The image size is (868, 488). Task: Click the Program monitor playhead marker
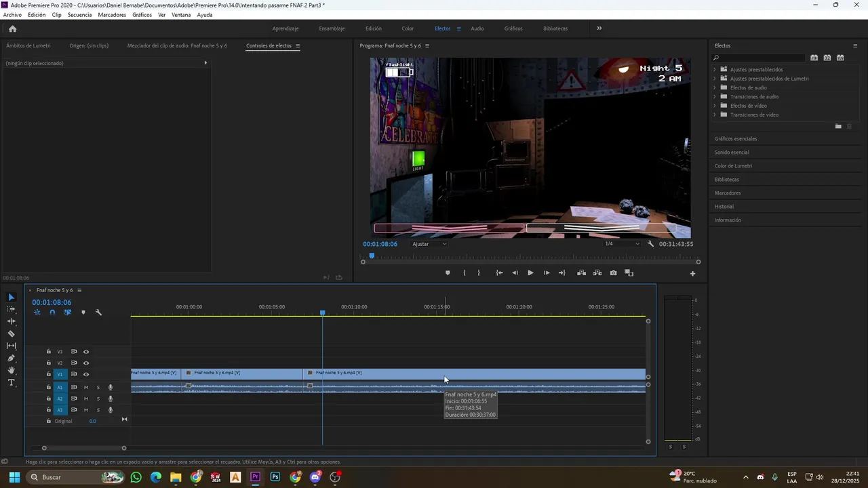pyautogui.click(x=372, y=256)
